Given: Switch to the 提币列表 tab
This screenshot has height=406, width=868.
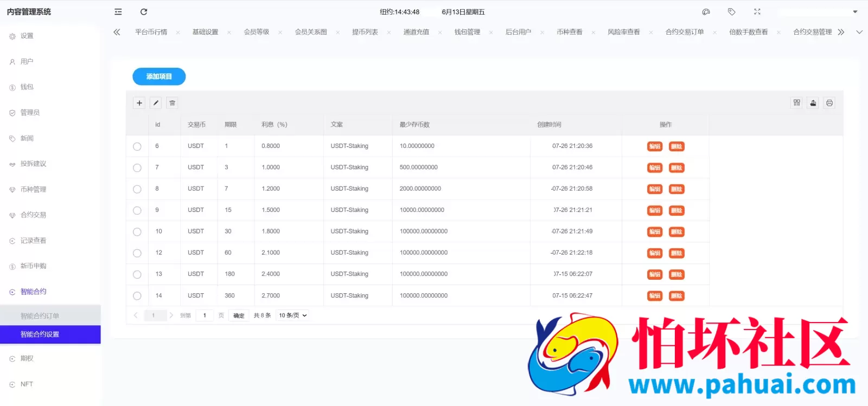Looking at the screenshot, I should point(365,33).
